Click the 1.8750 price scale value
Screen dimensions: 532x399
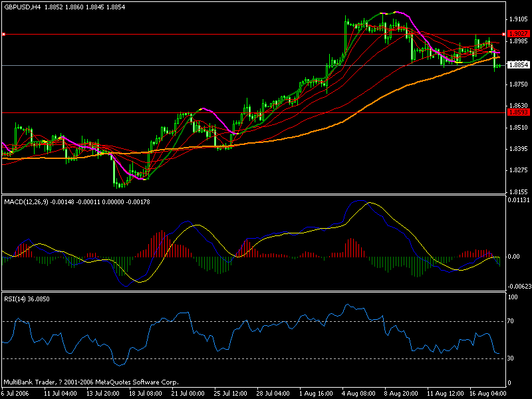pyautogui.click(x=519, y=84)
